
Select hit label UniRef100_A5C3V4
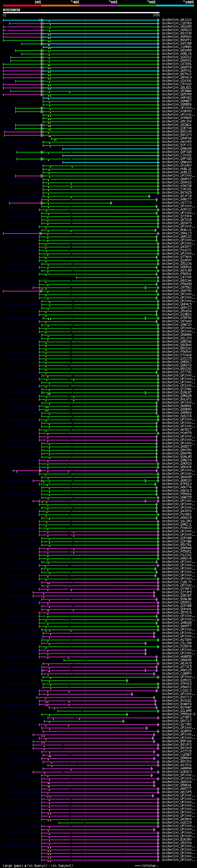pos(177,121)
